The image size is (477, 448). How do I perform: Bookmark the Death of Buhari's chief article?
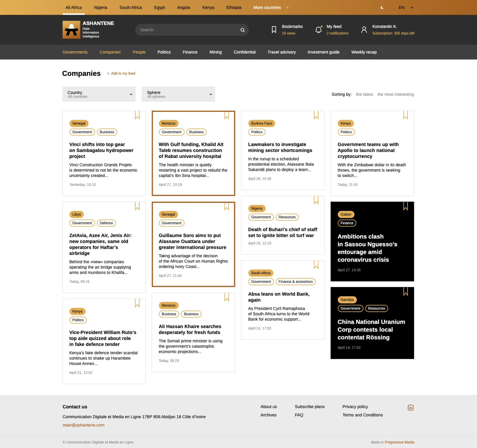(x=316, y=200)
